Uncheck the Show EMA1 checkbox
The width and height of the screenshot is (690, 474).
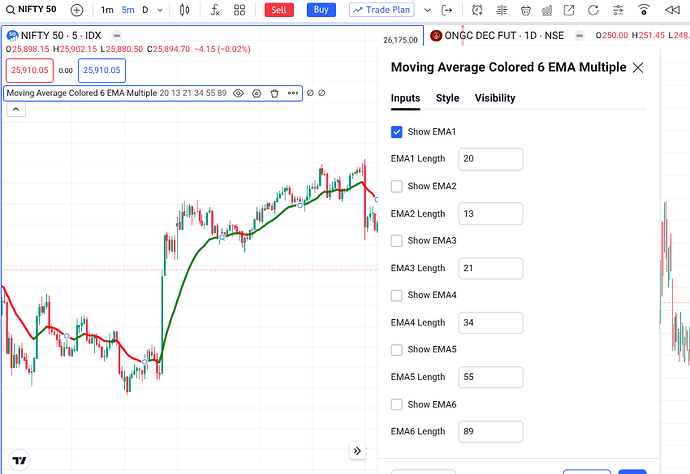[397, 132]
